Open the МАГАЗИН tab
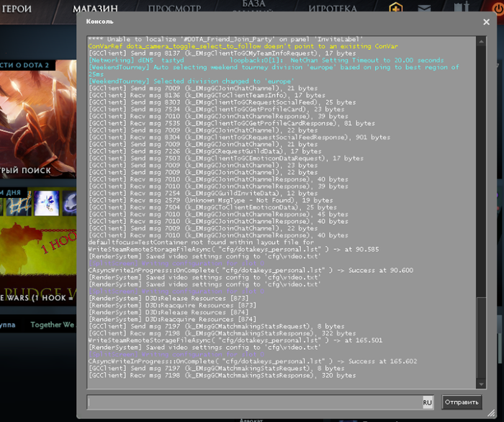 click(x=95, y=9)
